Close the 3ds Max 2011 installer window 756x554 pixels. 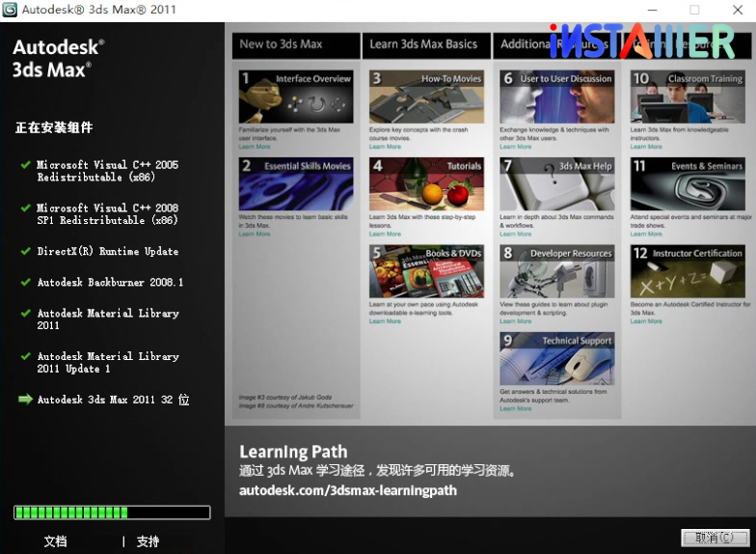[737, 10]
